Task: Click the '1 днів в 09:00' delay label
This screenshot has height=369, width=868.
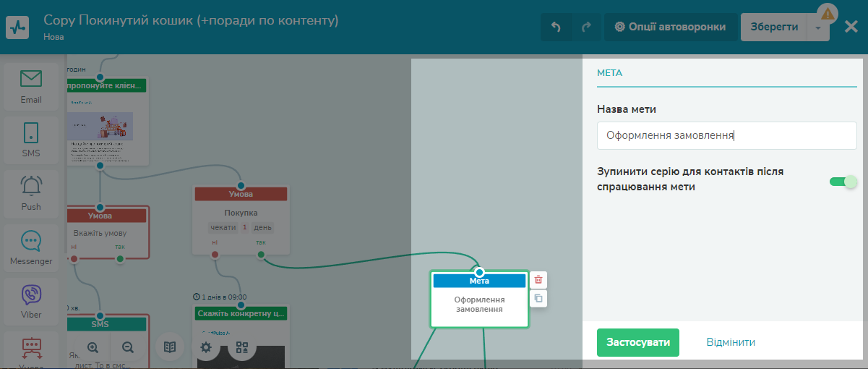Action: click(x=220, y=297)
